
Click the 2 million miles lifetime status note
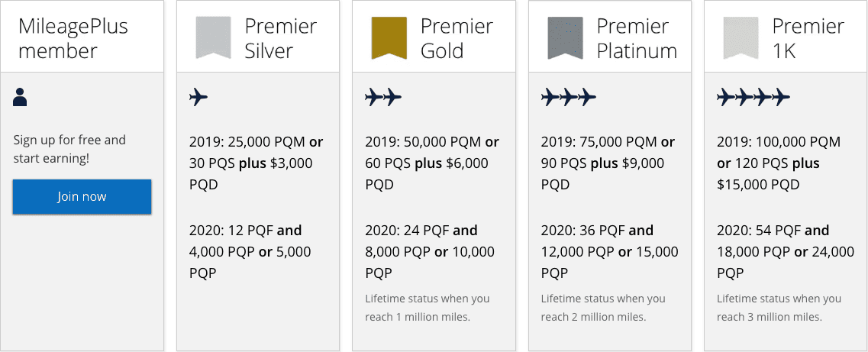(603, 308)
